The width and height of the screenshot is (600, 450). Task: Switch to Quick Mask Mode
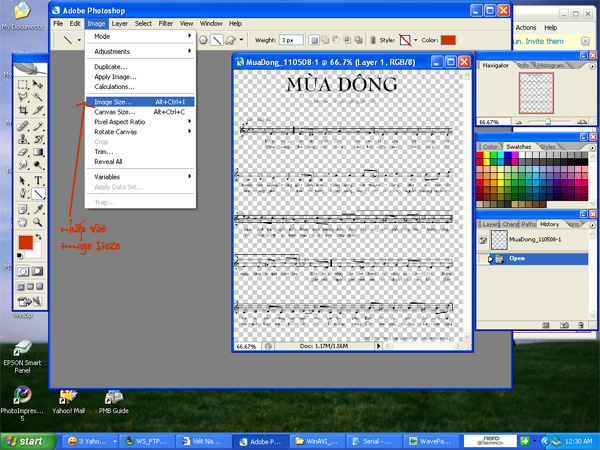[x=38, y=271]
